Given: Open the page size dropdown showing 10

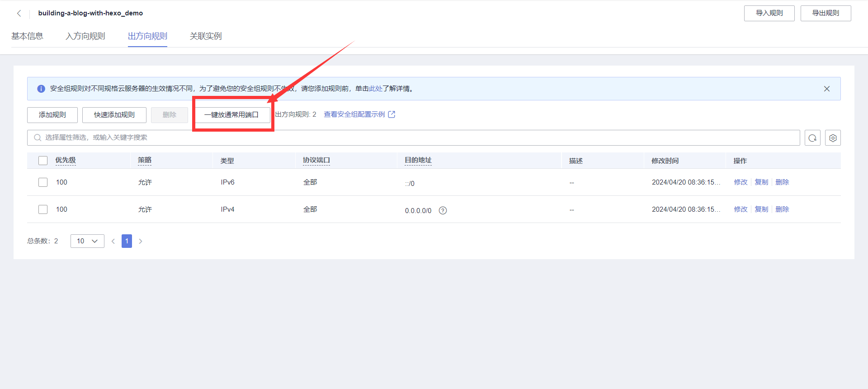Looking at the screenshot, I should coord(87,241).
